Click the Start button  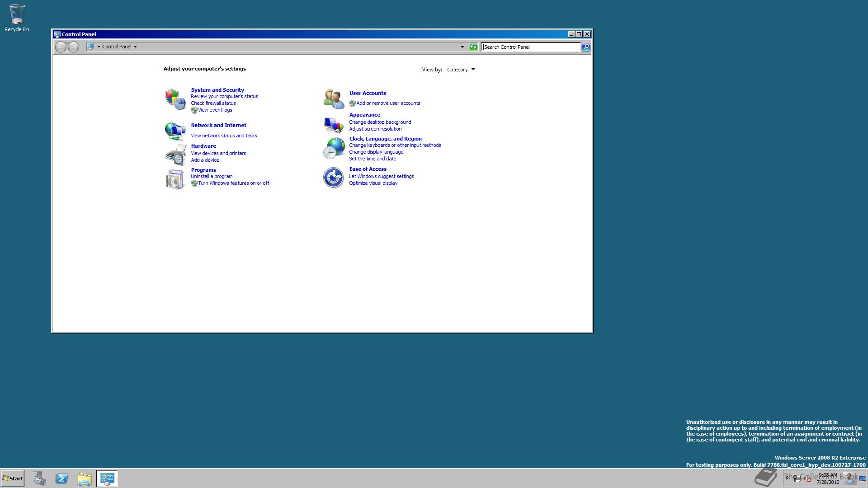pos(13,479)
